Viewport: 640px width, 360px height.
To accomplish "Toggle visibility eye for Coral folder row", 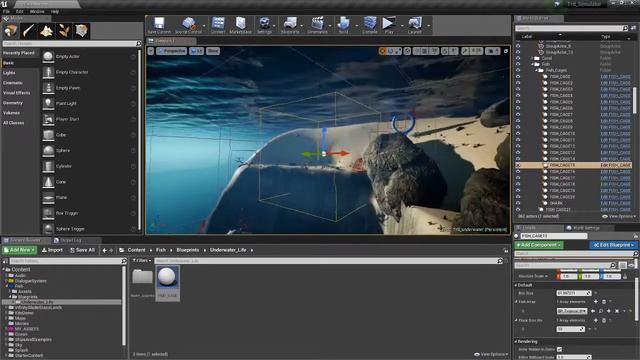I will pyautogui.click(x=518, y=58).
